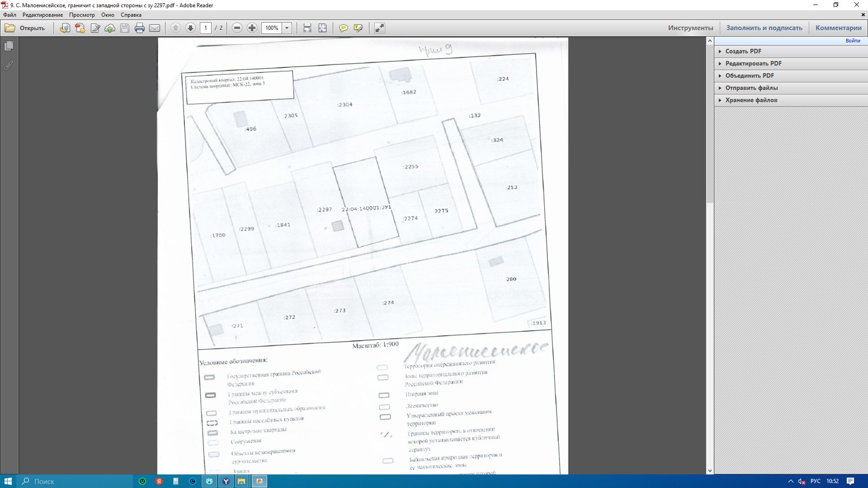
Task: Click into page number field
Action: pyautogui.click(x=206, y=28)
